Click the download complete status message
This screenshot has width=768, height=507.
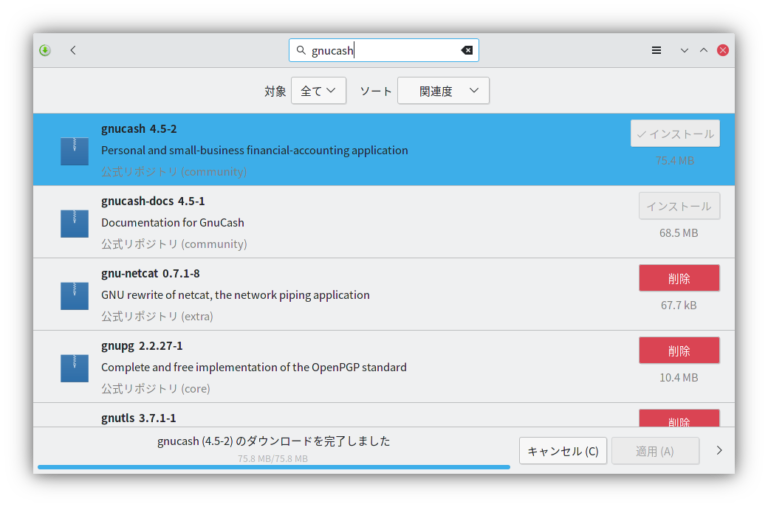coord(274,441)
